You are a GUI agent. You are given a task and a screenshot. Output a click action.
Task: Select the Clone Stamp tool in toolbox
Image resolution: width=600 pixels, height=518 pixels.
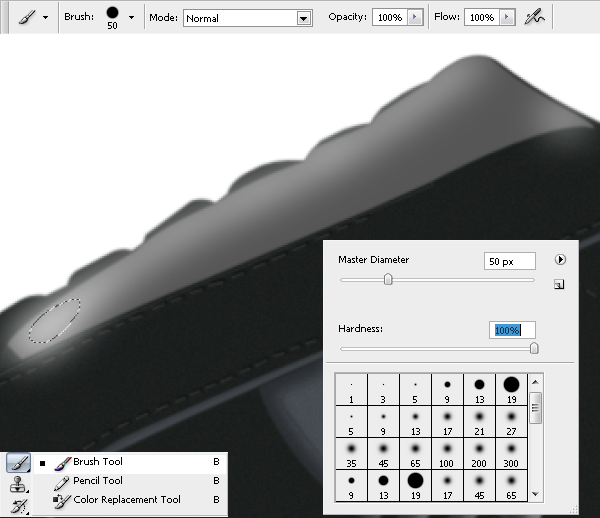coord(18,484)
